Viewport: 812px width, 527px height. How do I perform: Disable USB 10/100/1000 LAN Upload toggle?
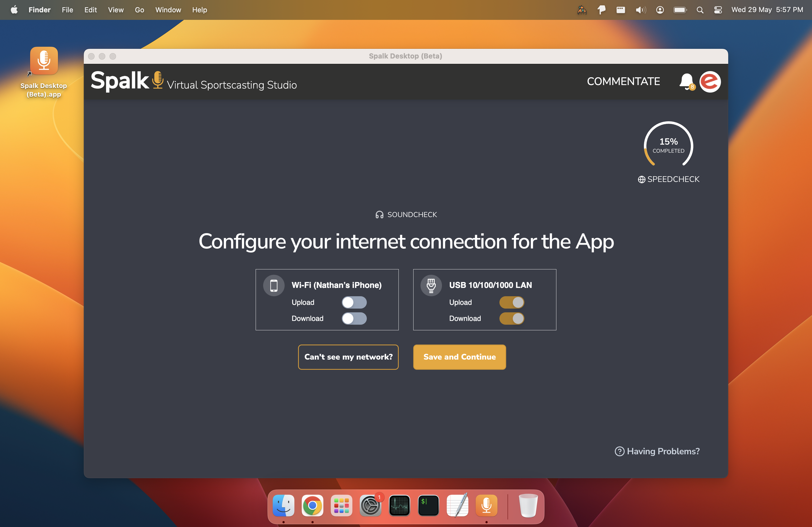512,302
